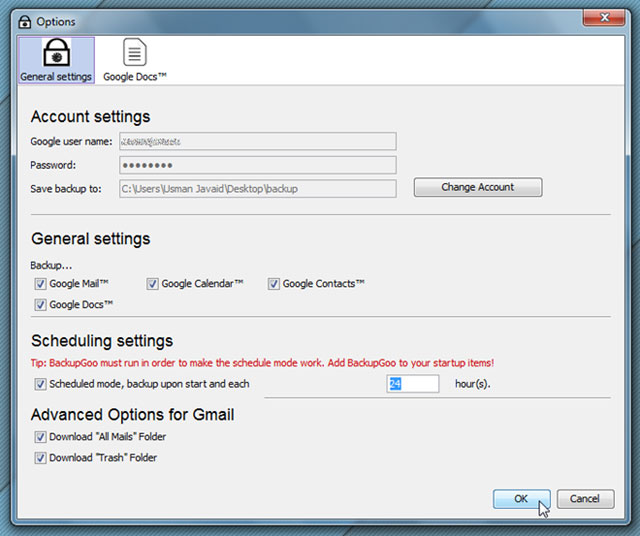Viewport: 640px width, 536px height.
Task: Open the General settings tab
Action: click(x=56, y=60)
